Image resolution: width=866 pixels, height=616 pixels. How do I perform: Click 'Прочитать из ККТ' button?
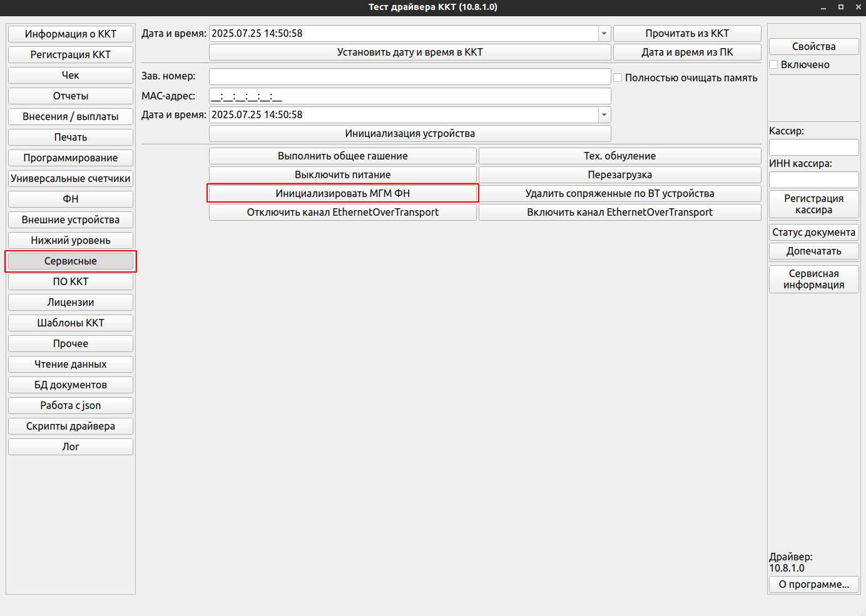point(687,34)
